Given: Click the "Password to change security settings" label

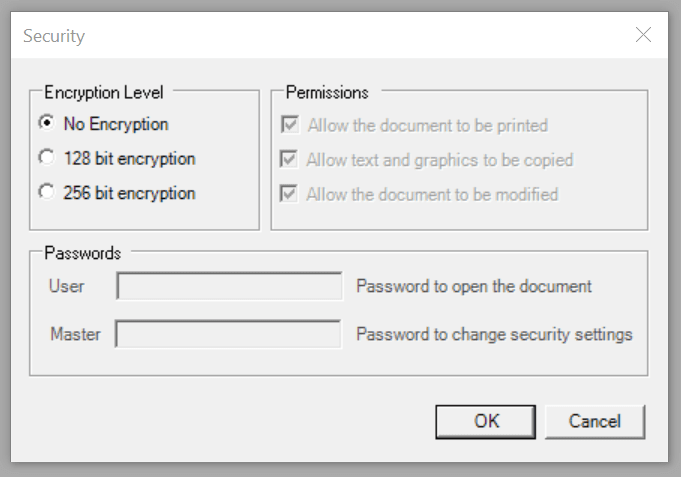Looking at the screenshot, I should pos(494,334).
